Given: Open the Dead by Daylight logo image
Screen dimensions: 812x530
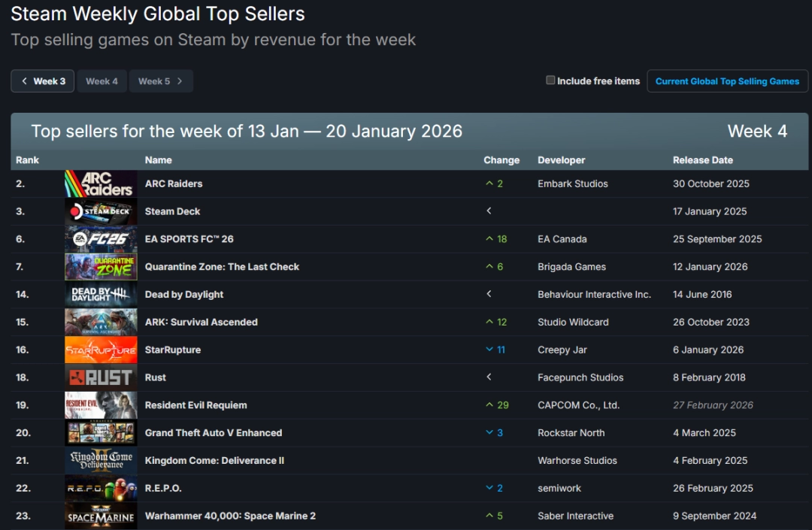Looking at the screenshot, I should tap(101, 295).
